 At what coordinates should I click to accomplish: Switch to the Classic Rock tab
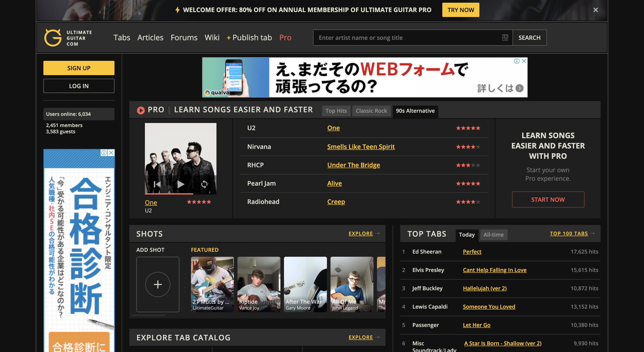pos(371,111)
